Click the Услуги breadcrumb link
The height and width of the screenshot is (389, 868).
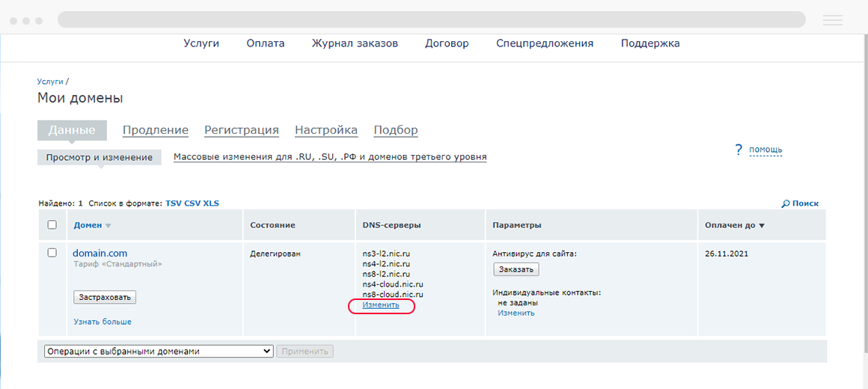(x=50, y=82)
